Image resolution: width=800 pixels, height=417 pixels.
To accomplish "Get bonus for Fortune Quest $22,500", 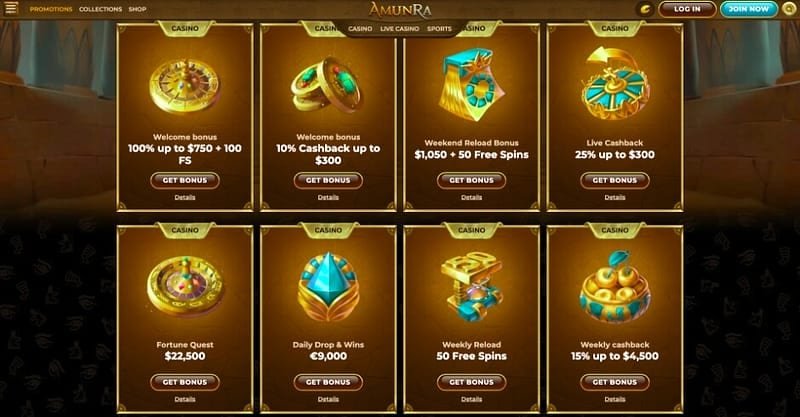I will click(185, 382).
